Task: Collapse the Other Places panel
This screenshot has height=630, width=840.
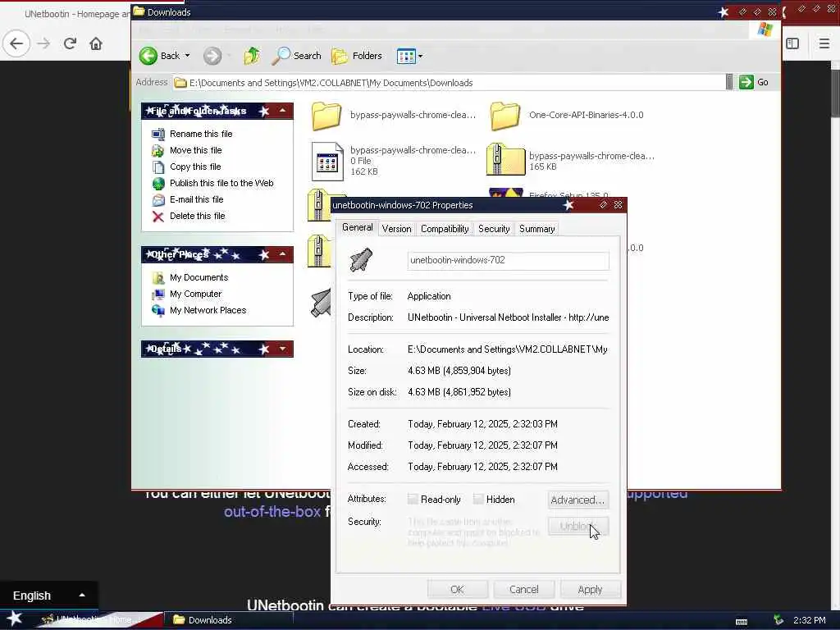Action: pos(282,254)
